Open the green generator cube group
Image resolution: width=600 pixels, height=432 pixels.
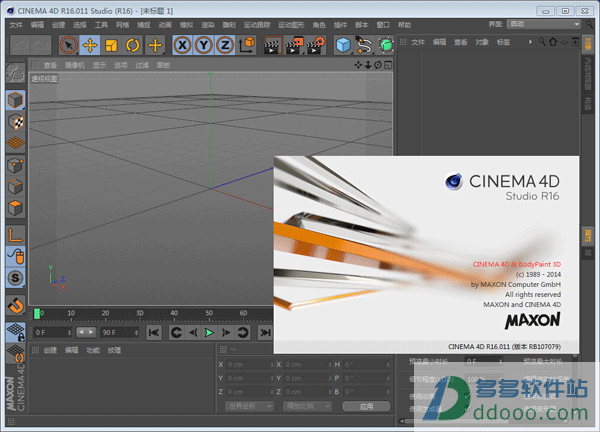(x=386, y=45)
